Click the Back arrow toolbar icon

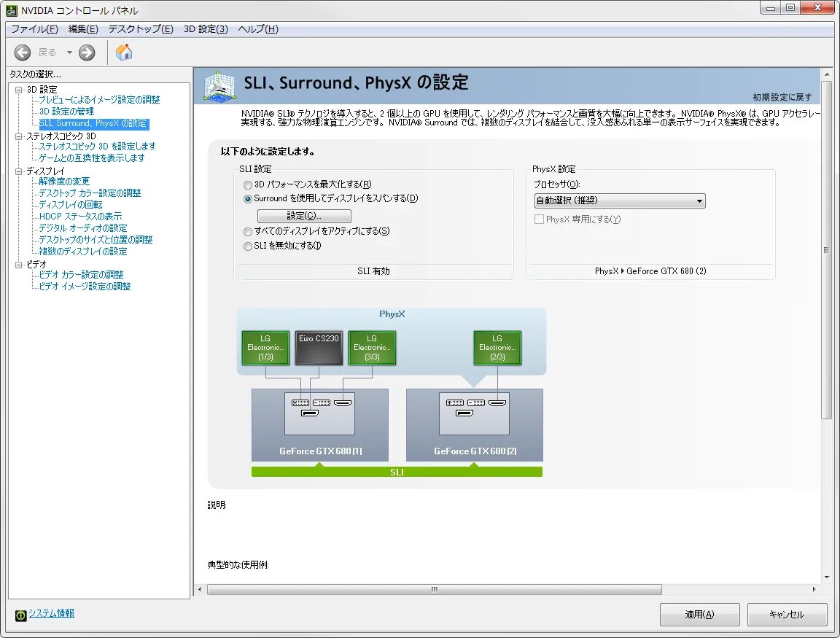tap(23, 52)
